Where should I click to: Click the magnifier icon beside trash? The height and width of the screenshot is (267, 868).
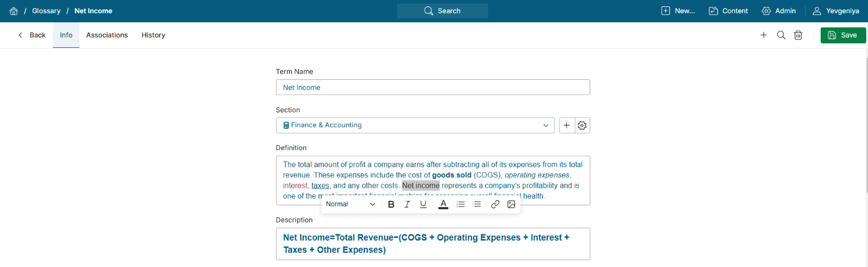pyautogui.click(x=781, y=35)
